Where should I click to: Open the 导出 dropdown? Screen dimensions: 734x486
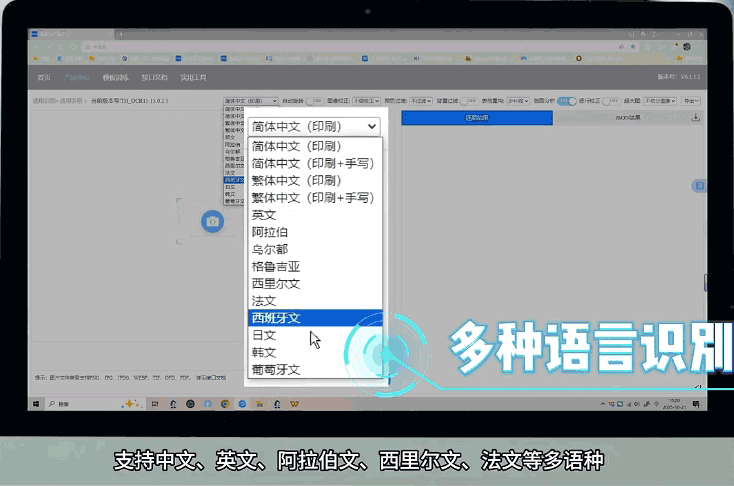click(693, 101)
